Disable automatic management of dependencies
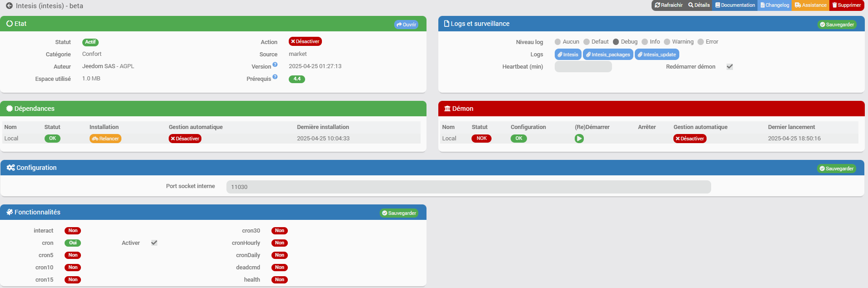Screen dimensions: 868x288 tap(185, 139)
